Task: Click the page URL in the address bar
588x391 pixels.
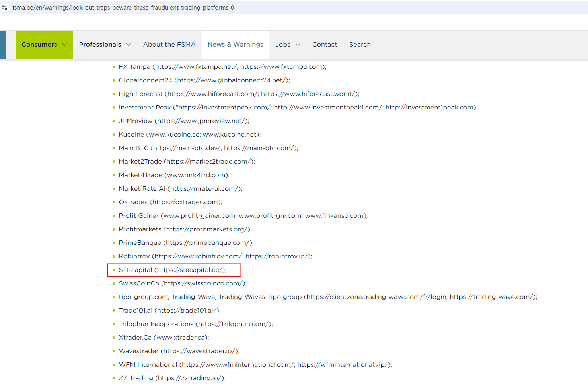Action: [x=123, y=8]
